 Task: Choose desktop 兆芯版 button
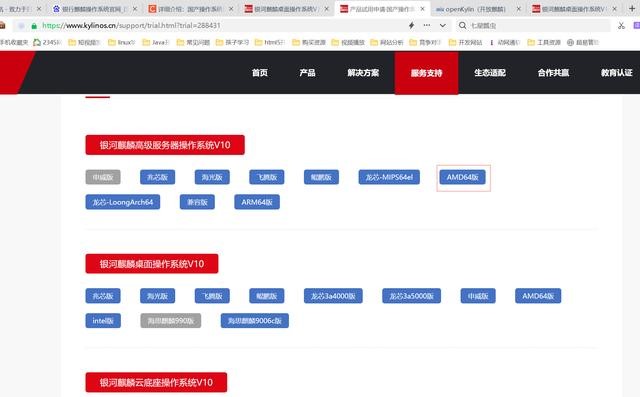tap(103, 296)
